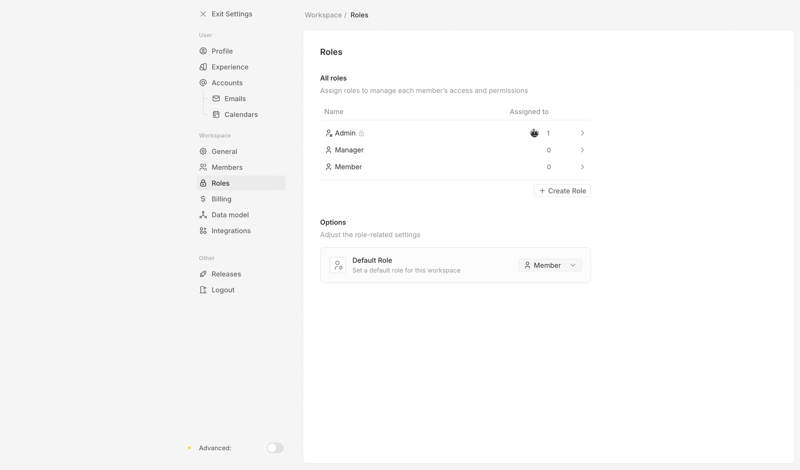Image resolution: width=800 pixels, height=470 pixels.
Task: Click the Member role name in table
Action: click(348, 167)
